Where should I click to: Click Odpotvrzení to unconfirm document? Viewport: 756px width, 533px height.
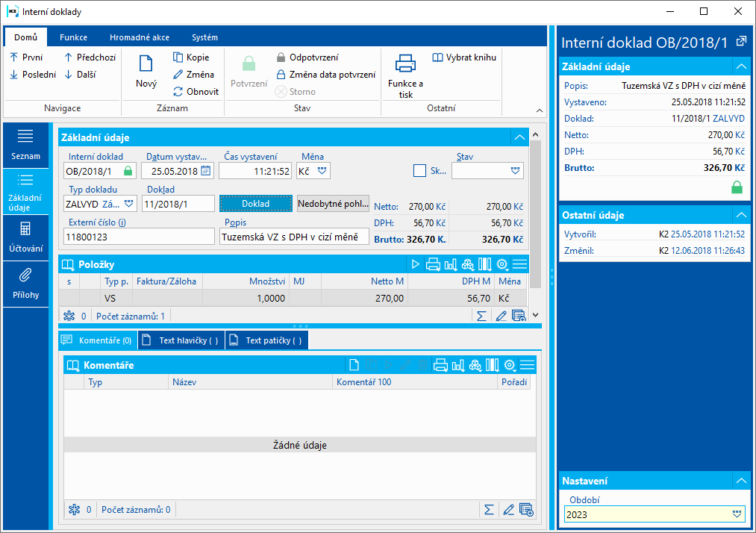(307, 57)
